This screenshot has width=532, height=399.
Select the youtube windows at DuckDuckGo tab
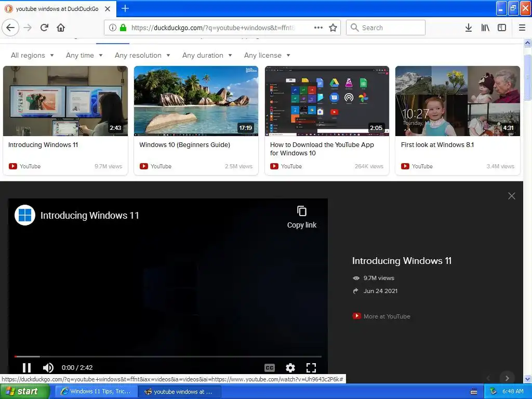58,9
